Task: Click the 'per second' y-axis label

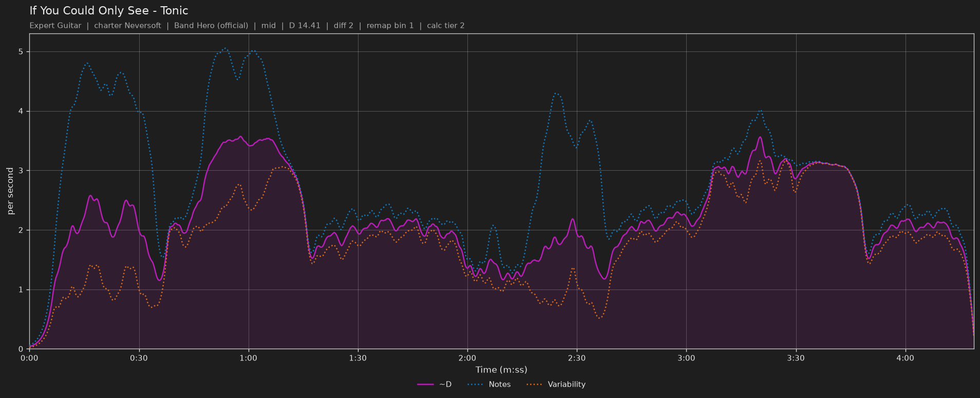Action: coord(10,191)
